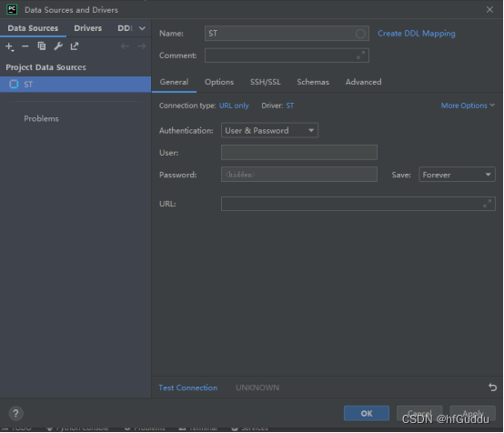504x433 pixels.
Task: Click the forward arrow in sidebar toolbar
Action: pyautogui.click(x=141, y=46)
